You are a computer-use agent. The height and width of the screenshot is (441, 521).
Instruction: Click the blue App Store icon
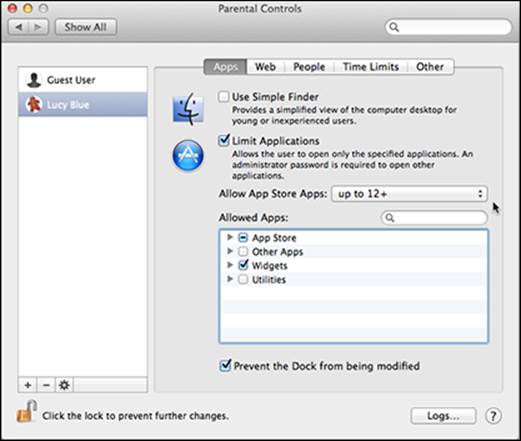(188, 155)
